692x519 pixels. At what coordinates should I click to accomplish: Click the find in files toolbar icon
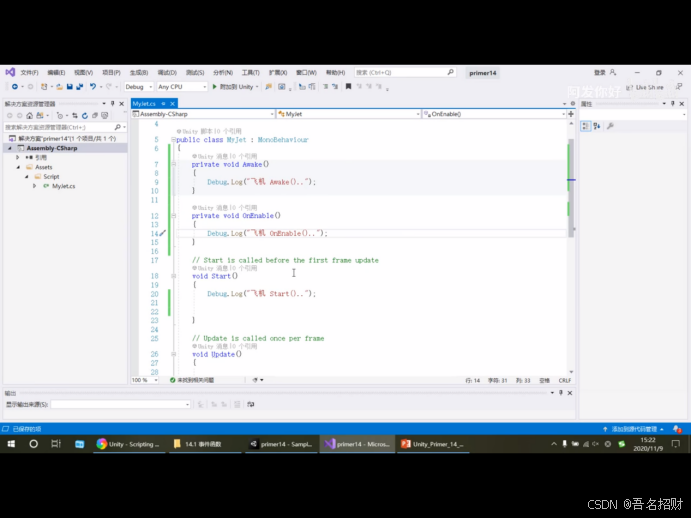coord(268,87)
